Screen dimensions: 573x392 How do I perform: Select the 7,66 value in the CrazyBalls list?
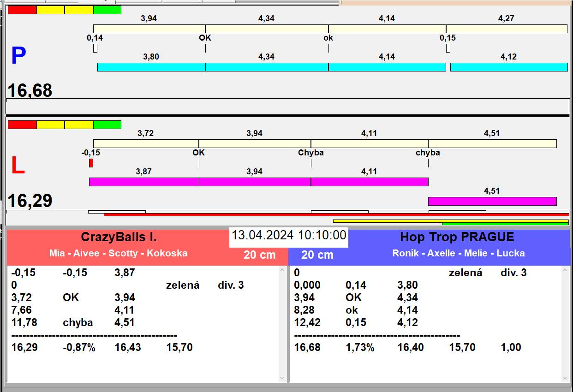(22, 310)
